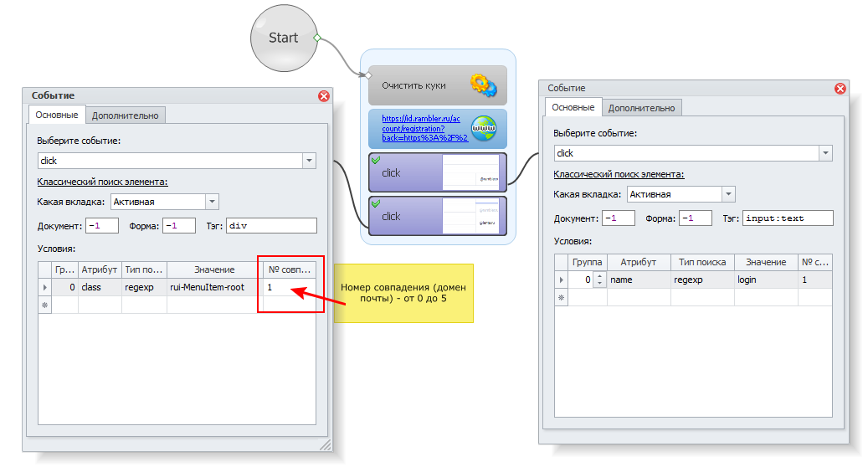Close the left Событие dialog
The height and width of the screenshot is (467, 868).
tap(324, 95)
